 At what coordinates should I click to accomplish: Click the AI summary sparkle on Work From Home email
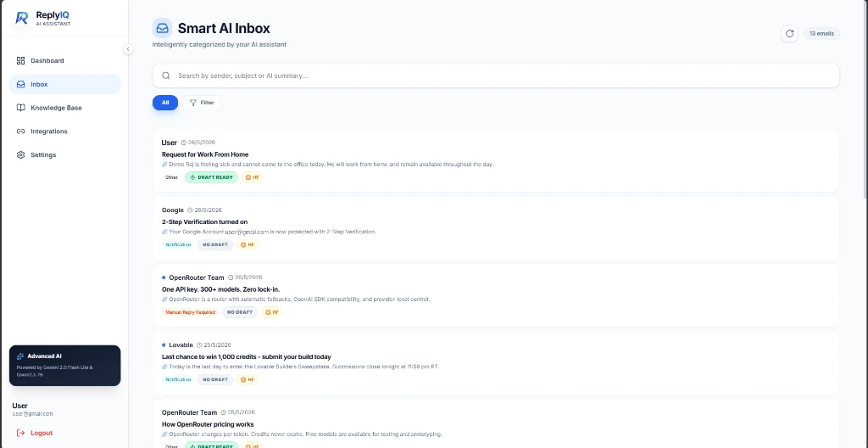164,165
